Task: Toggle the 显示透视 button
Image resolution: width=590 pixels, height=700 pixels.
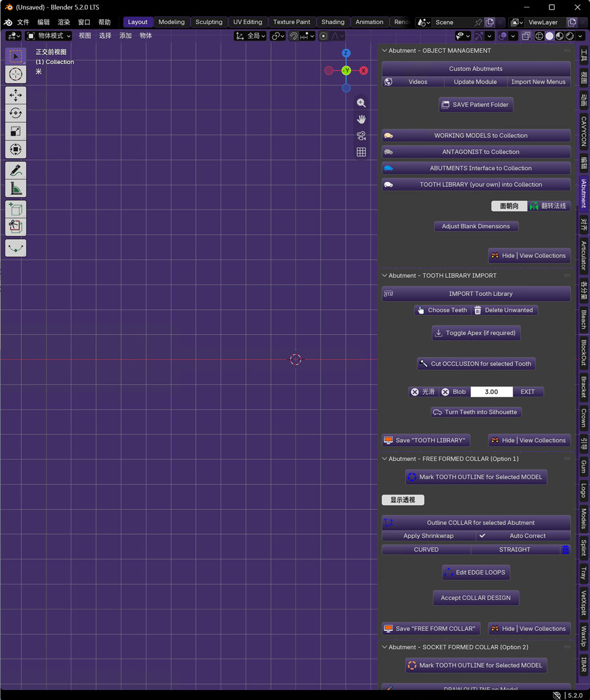Action: [x=403, y=500]
